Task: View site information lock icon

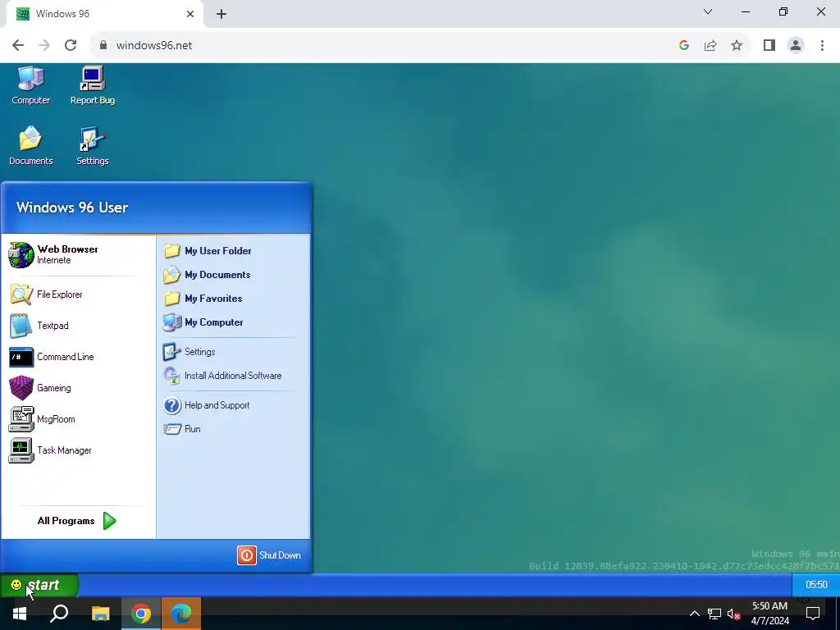Action: 103,45
